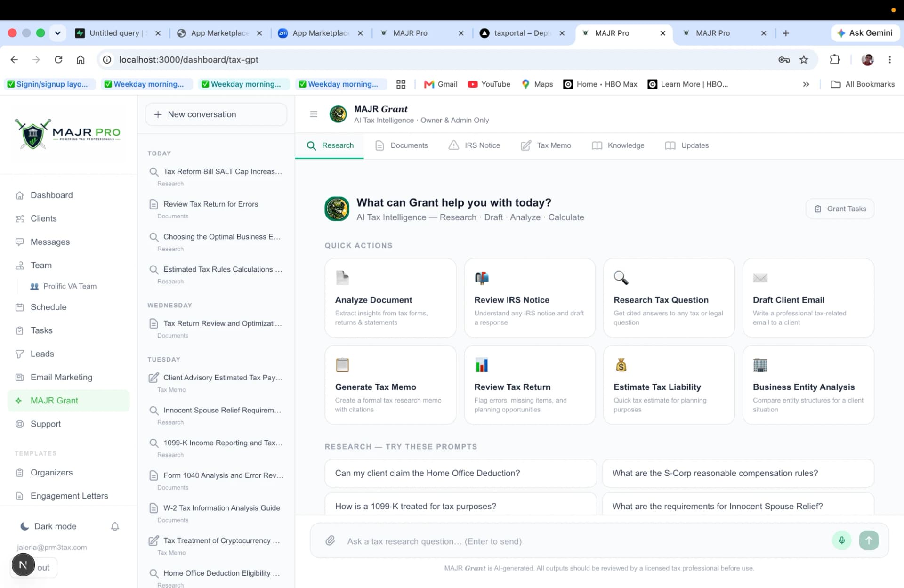Start a New conversation
Image resolution: width=904 pixels, height=588 pixels.
(216, 114)
